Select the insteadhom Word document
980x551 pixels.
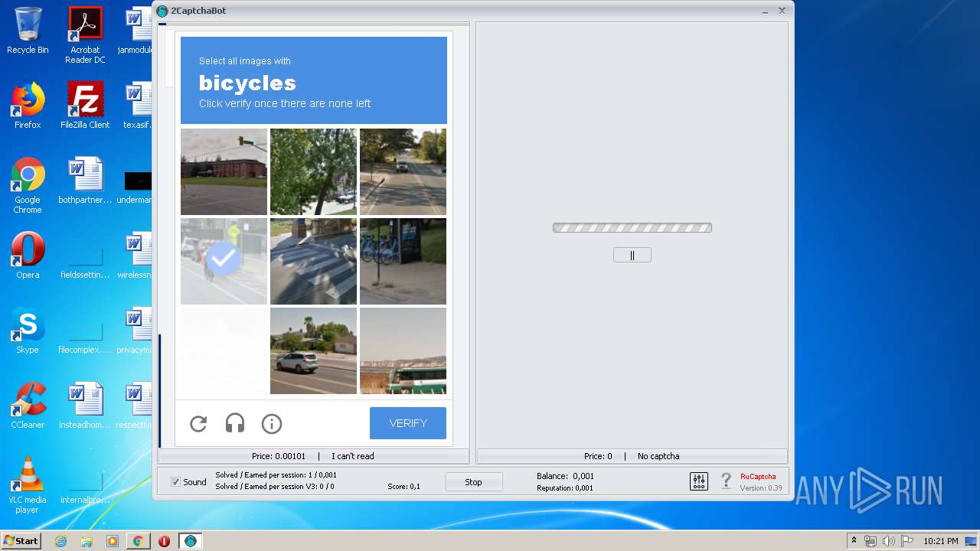click(x=85, y=406)
